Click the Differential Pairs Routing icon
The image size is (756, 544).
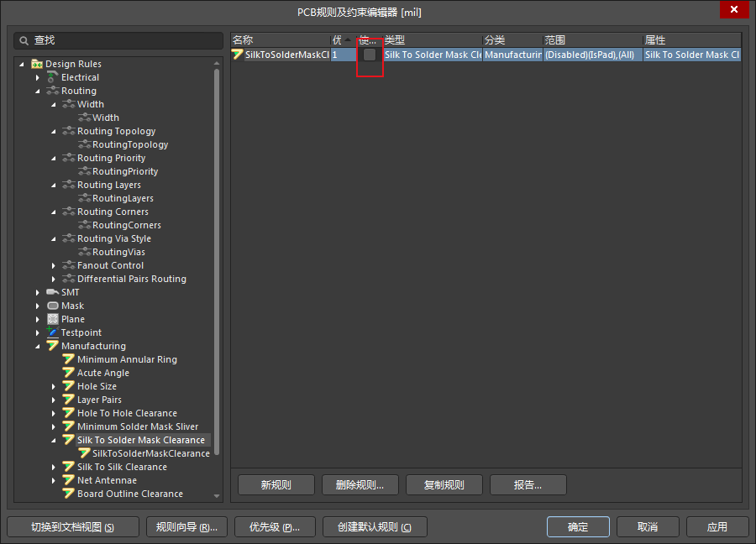tap(69, 279)
